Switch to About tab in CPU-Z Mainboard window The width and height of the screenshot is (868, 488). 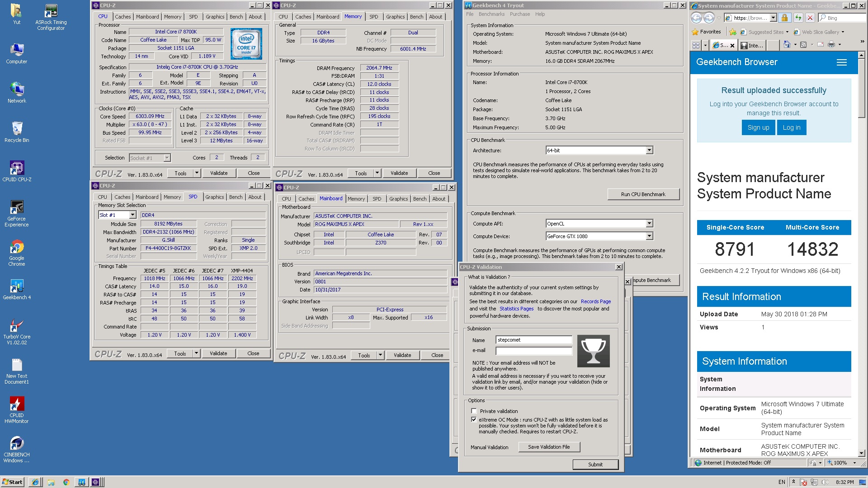click(x=439, y=199)
